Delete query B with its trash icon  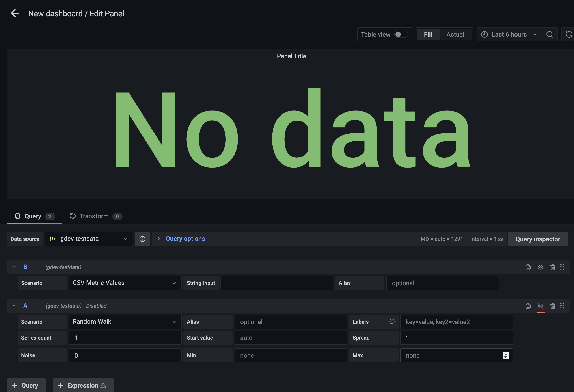pyautogui.click(x=553, y=267)
